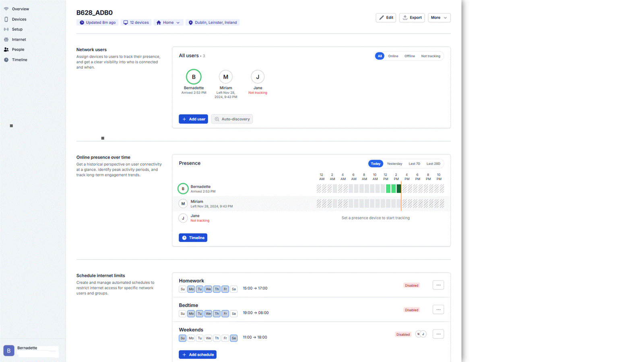Click the Dublin location pin icon
This screenshot has width=644, height=362.
tap(191, 23)
